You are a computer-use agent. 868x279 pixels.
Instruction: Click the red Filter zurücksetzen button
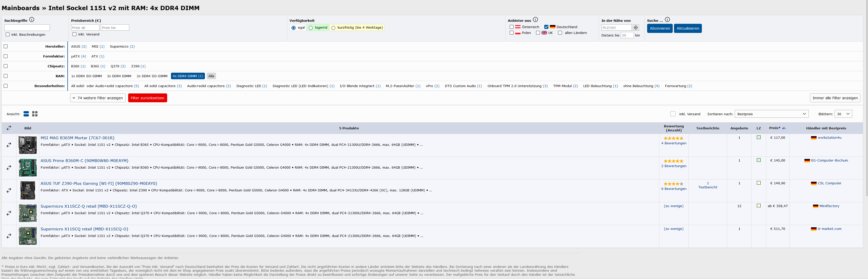[x=147, y=98]
